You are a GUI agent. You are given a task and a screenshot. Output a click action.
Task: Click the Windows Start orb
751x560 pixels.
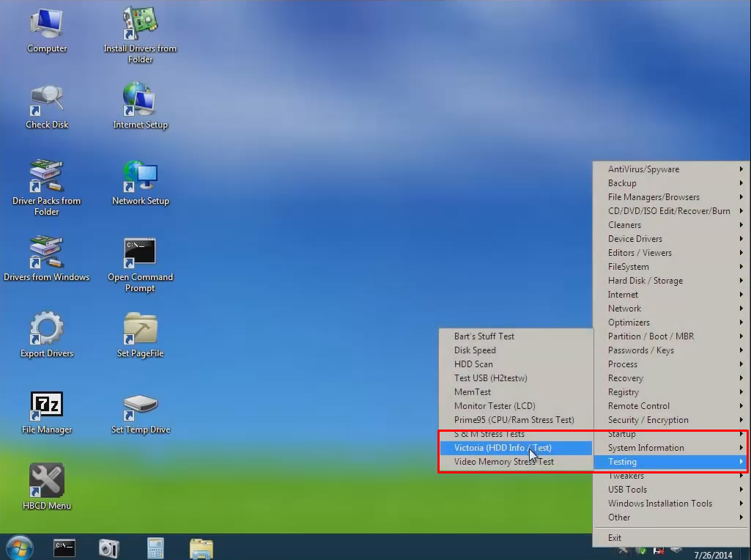[x=20, y=548]
